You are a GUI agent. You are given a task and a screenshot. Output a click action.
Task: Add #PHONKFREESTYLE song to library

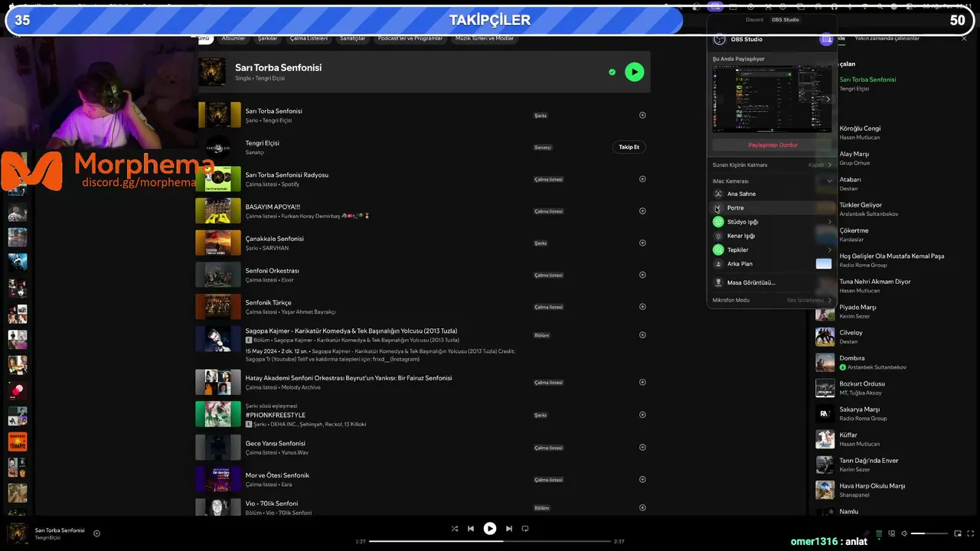click(x=642, y=415)
